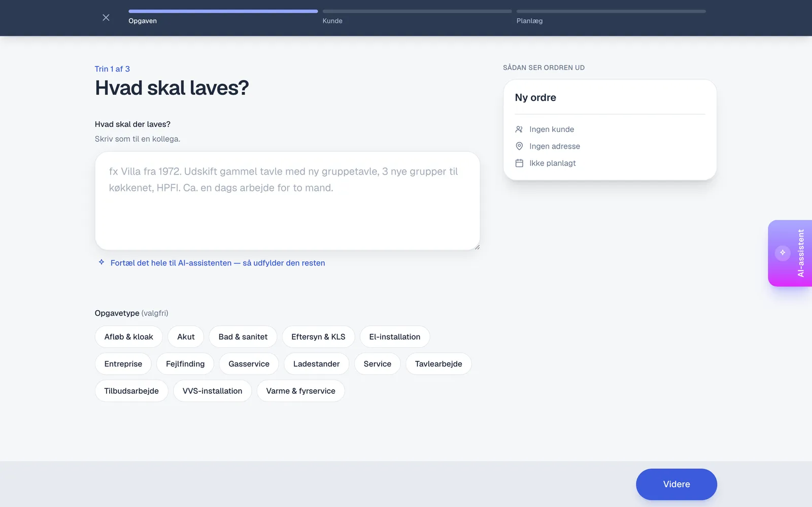
Task: Select the Akut task type chip
Action: click(186, 337)
